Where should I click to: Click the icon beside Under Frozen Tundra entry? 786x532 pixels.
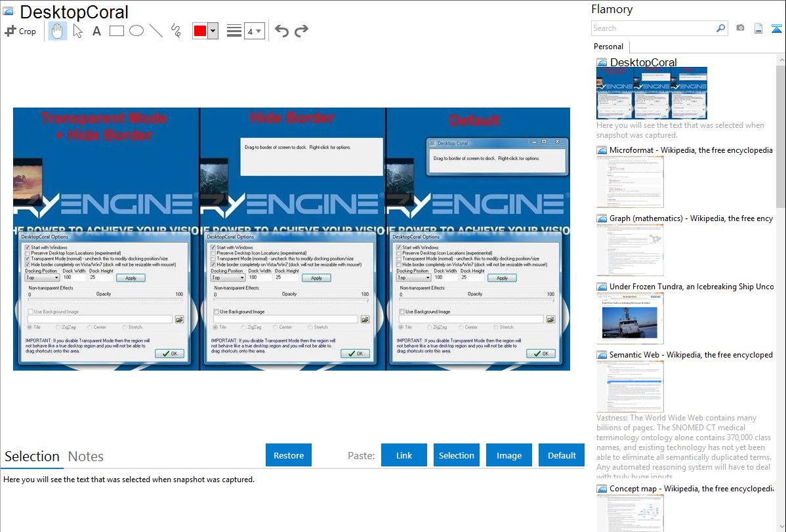(x=602, y=286)
